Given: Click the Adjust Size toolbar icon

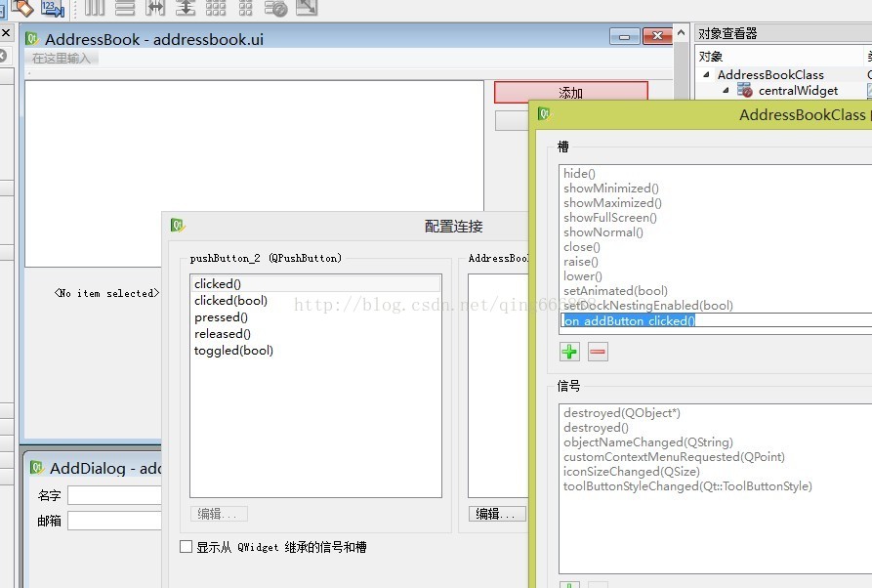Looking at the screenshot, I should (307, 7).
